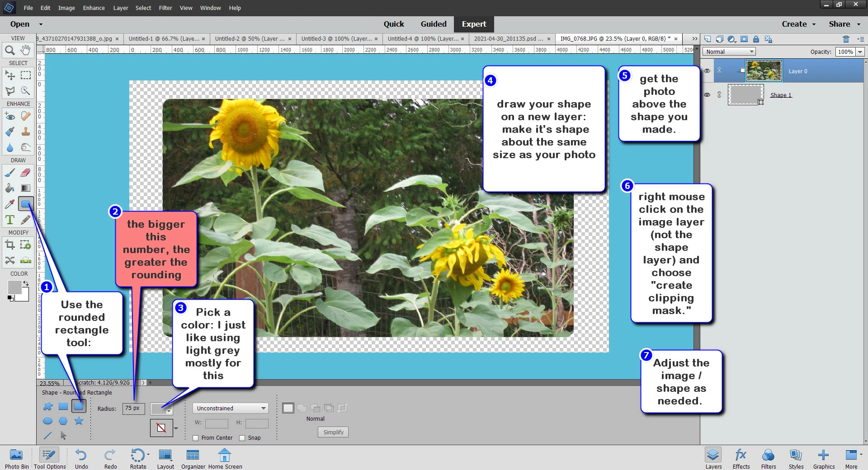Select the Red Eye Removal tool

point(9,116)
